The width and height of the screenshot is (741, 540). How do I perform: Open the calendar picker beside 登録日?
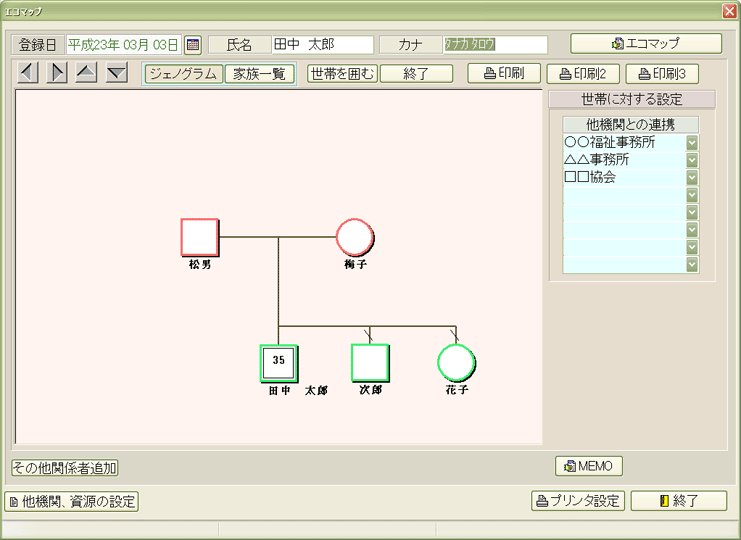pos(193,45)
